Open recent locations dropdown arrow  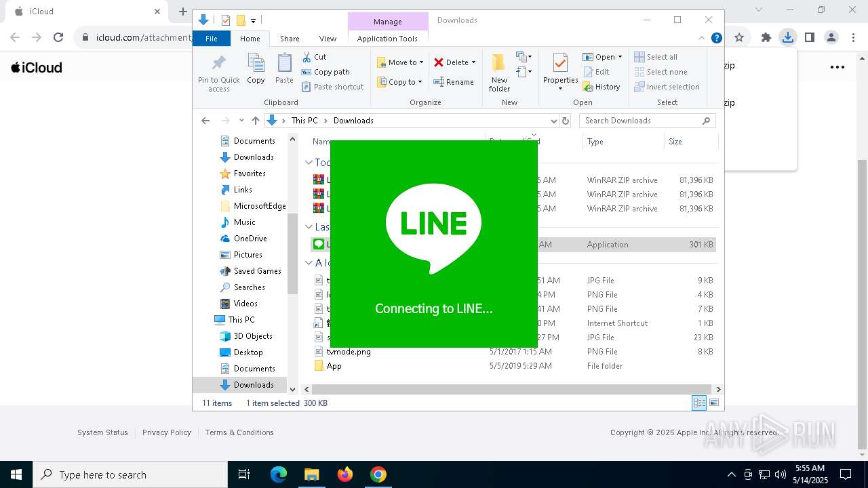coord(241,121)
